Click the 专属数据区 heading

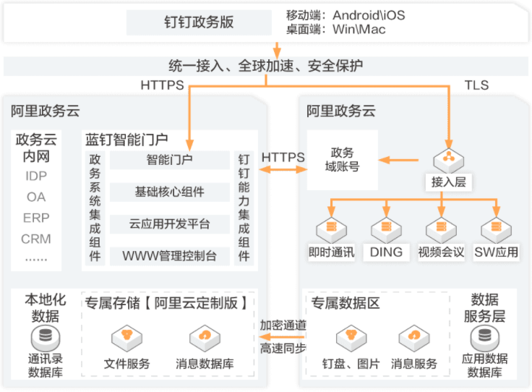pyautogui.click(x=346, y=303)
